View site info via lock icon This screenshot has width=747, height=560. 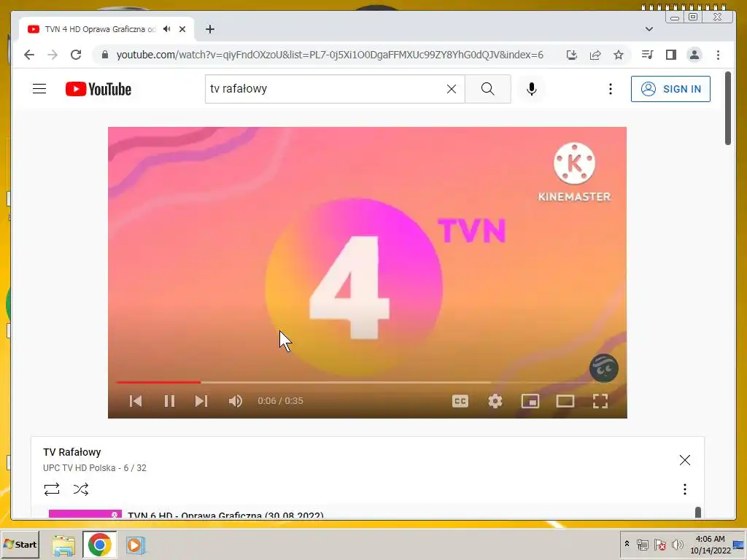[105, 55]
